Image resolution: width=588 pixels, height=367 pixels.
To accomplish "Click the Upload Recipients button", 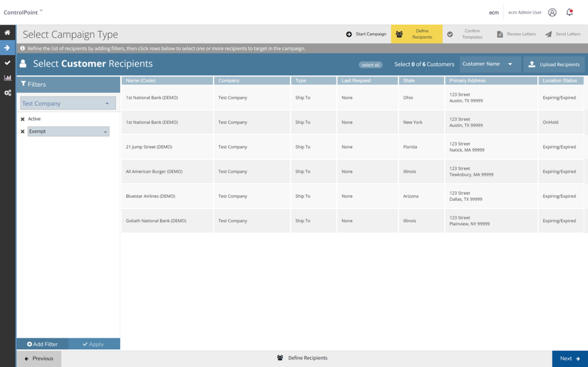I will [x=554, y=65].
